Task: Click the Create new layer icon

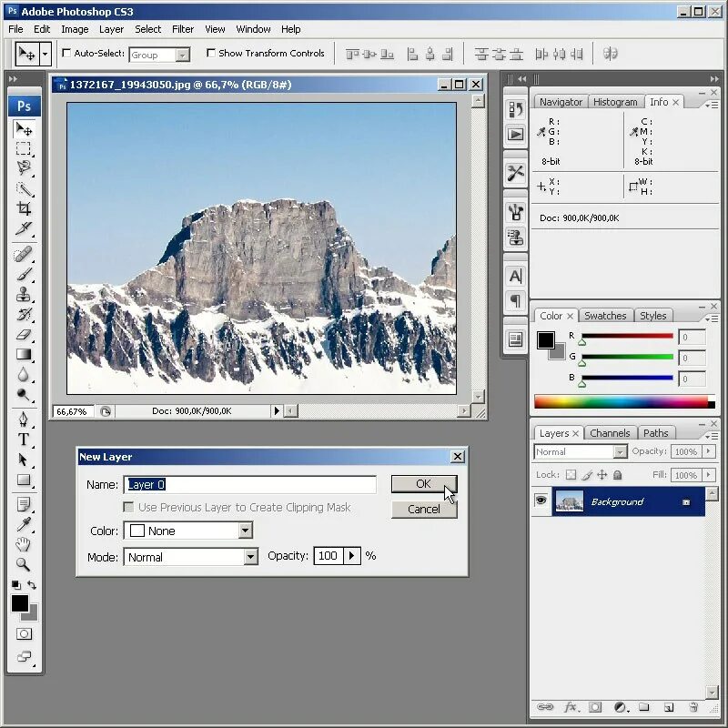Action: pos(669,707)
